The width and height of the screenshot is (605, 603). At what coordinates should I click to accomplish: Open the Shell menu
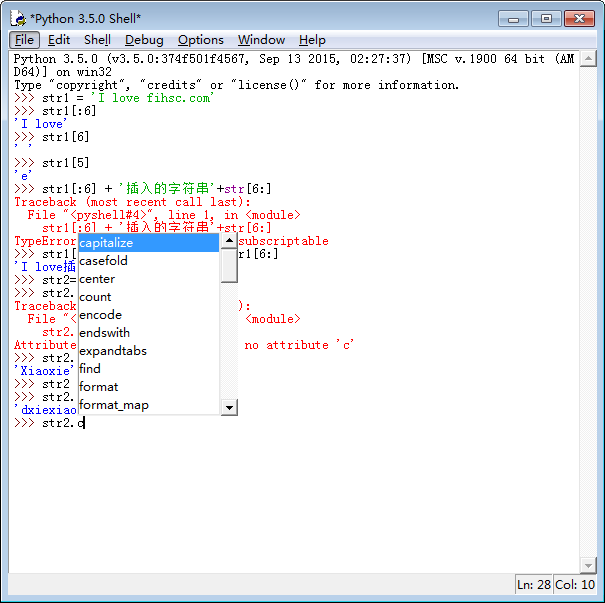97,40
